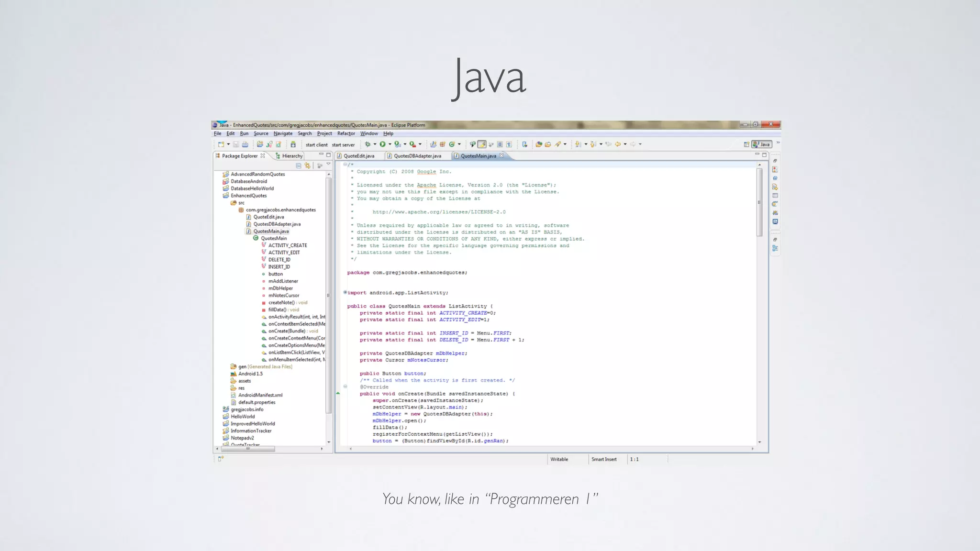Click Package Explorer horizontal scrollbar thumb
Viewport: 980px width, 551px height.
[x=248, y=449]
